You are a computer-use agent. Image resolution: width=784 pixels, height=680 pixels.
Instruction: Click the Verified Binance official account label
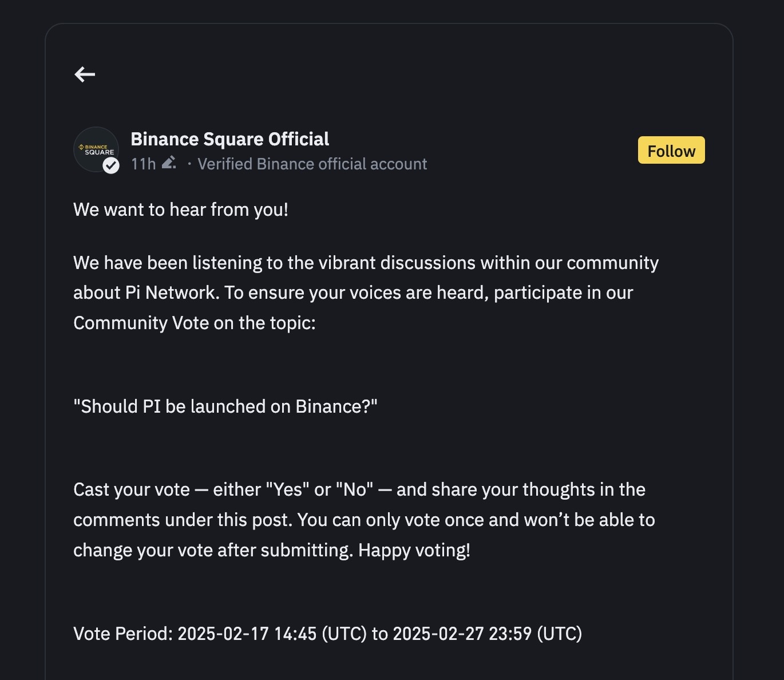(312, 164)
